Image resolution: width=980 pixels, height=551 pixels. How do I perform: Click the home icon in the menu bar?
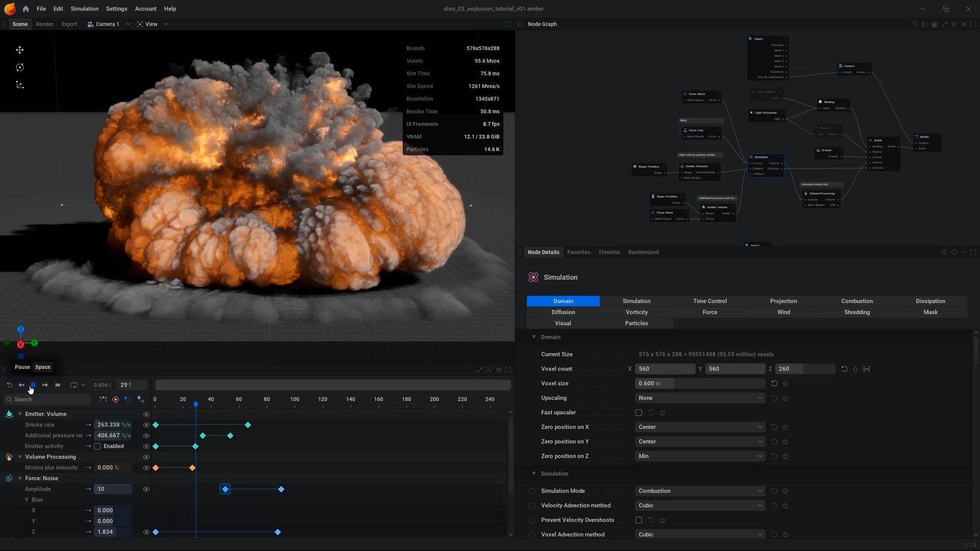(x=26, y=9)
